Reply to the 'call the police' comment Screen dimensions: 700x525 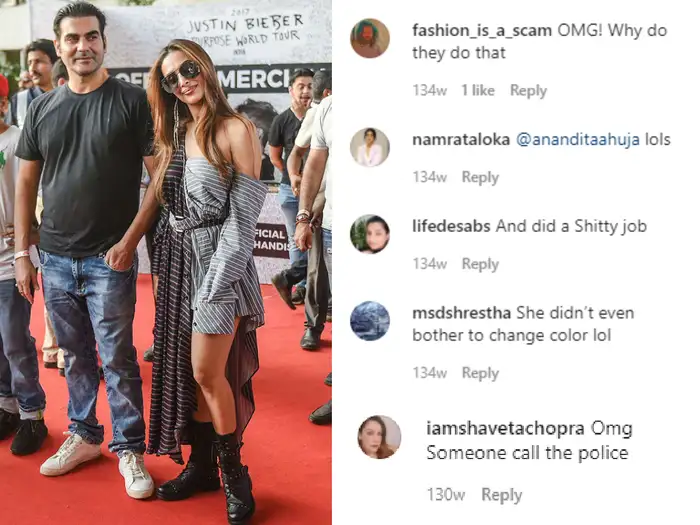tap(501, 495)
